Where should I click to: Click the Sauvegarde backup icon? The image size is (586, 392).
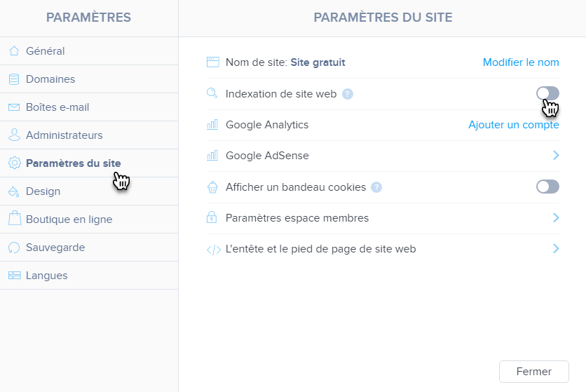coord(14,248)
